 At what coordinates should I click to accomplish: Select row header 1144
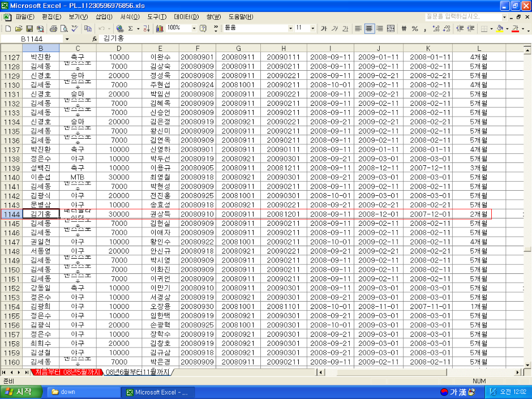tap(11, 214)
